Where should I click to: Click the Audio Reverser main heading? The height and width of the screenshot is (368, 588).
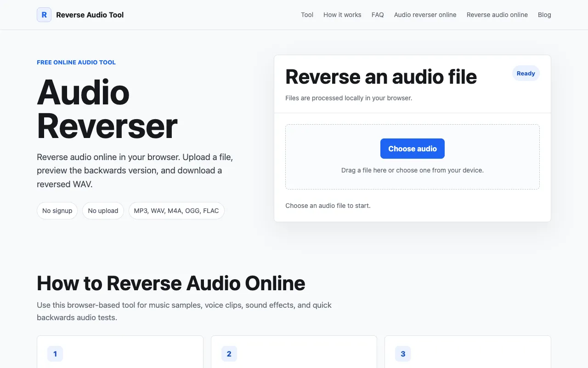pyautogui.click(x=107, y=109)
